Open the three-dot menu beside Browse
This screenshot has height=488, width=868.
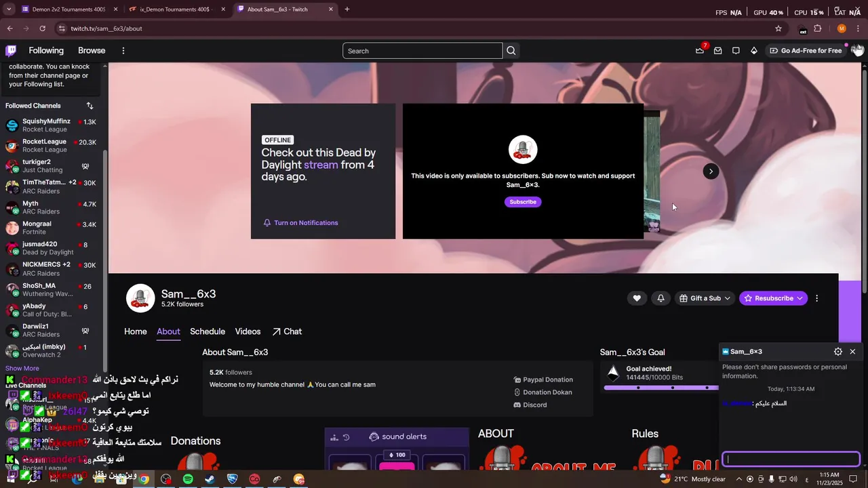coord(123,51)
